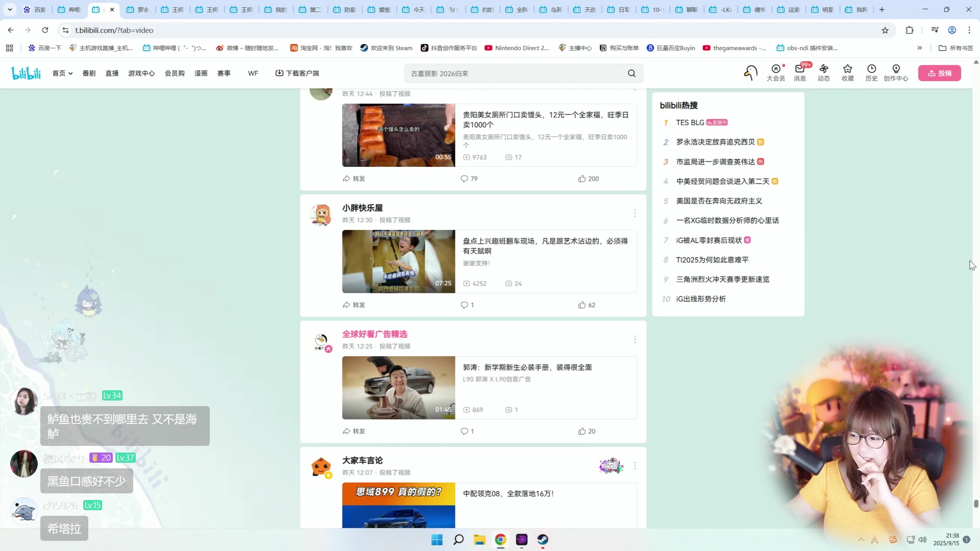The image size is (980, 551).
Task: Click the user avatar in header
Action: coord(750,73)
